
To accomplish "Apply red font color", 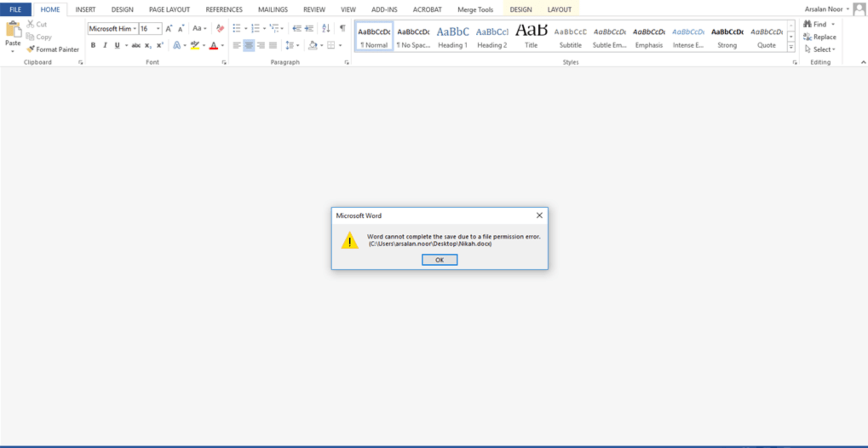I will tap(214, 45).
